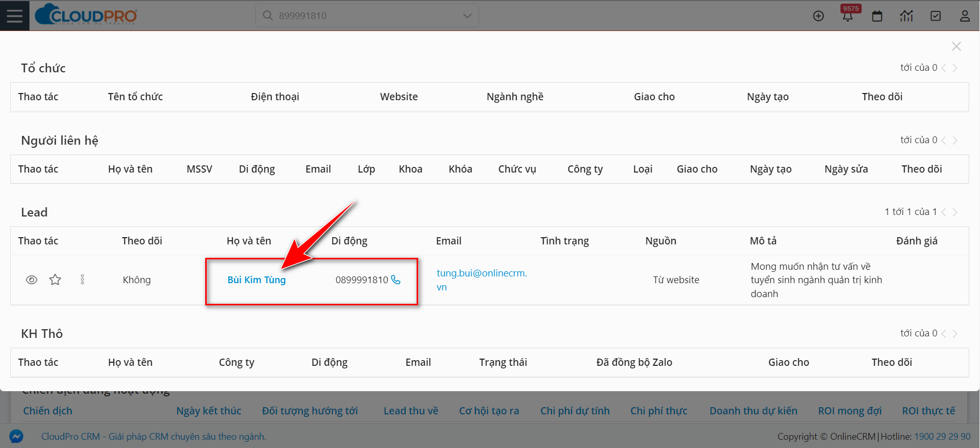The height and width of the screenshot is (448, 980).
Task: Click the search magnifier icon
Action: [268, 16]
